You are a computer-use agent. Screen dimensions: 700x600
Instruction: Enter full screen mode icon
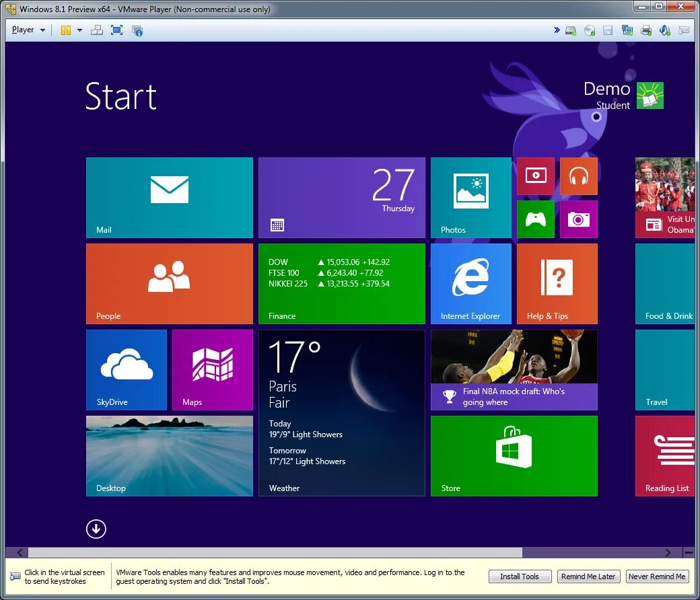(x=116, y=30)
